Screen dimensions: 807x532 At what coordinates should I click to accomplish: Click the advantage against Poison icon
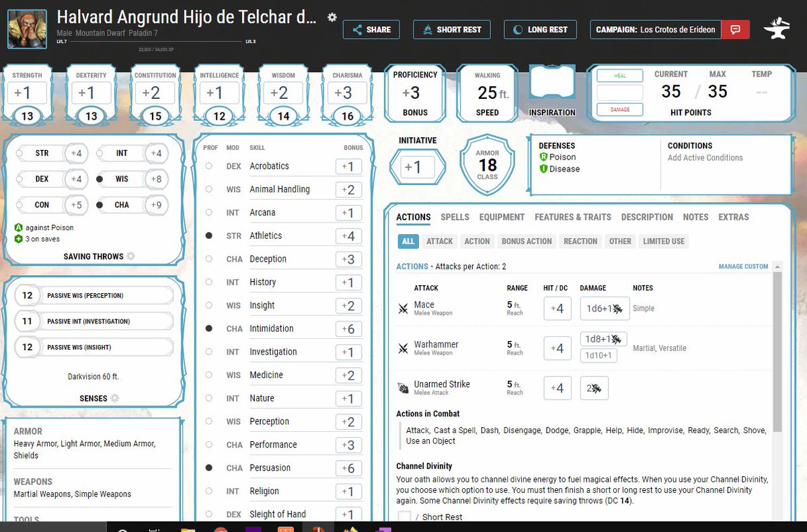(19, 227)
